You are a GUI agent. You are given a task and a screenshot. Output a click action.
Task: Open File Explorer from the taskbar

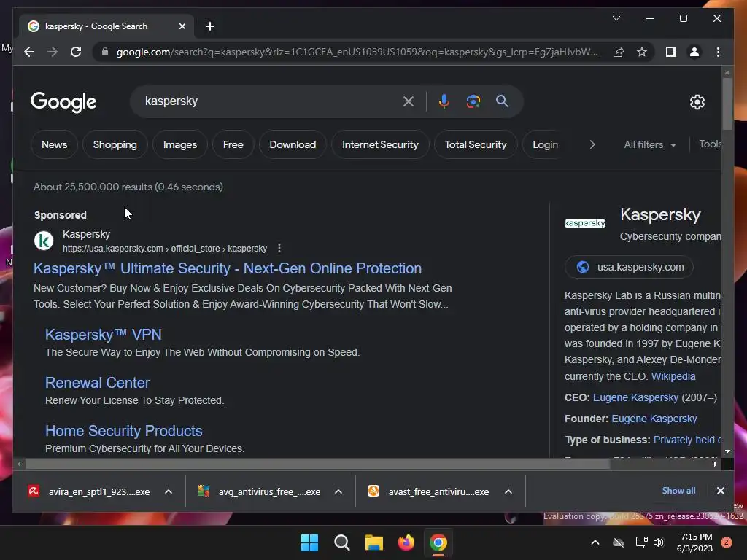(x=374, y=542)
